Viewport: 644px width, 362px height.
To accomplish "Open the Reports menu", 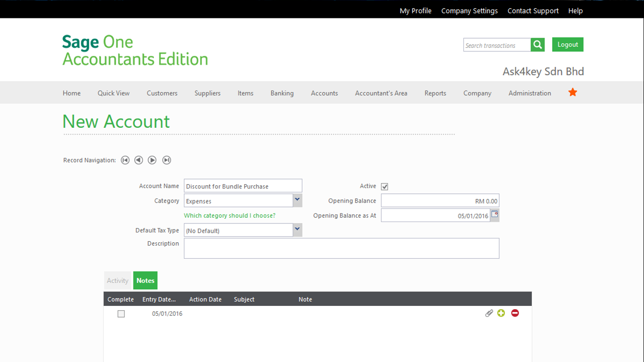I will 435,93.
